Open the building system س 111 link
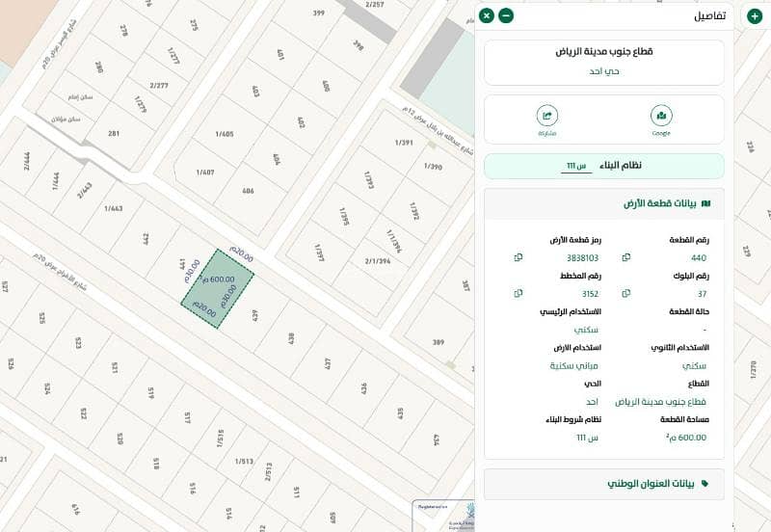The image size is (771, 532). [x=576, y=166]
